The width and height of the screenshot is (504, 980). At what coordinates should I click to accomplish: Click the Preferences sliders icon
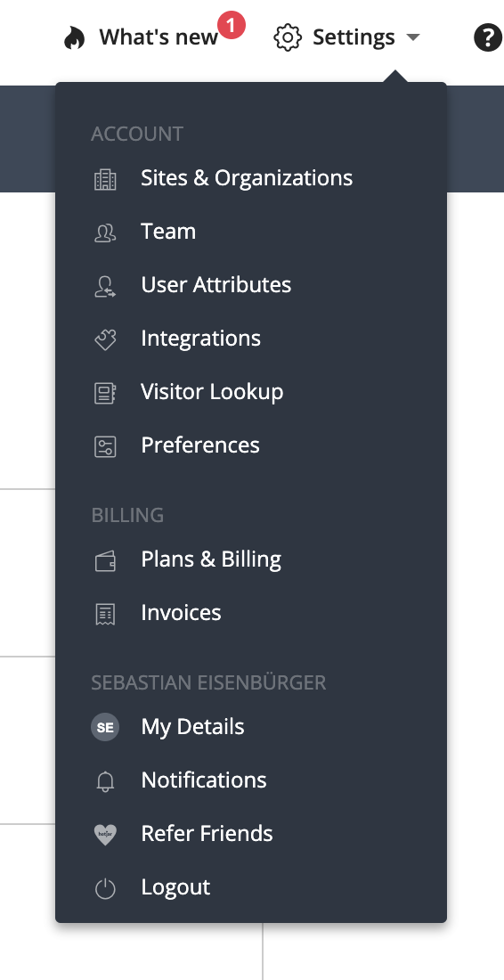pos(105,446)
